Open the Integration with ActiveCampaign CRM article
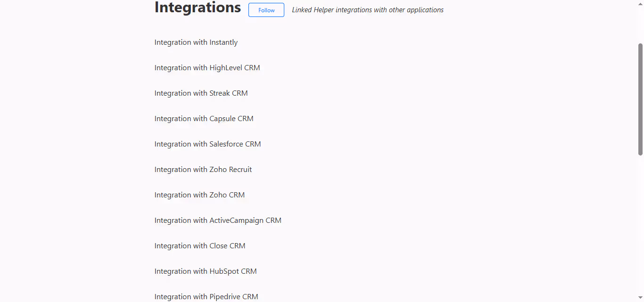The height and width of the screenshot is (302, 644). [x=218, y=220]
